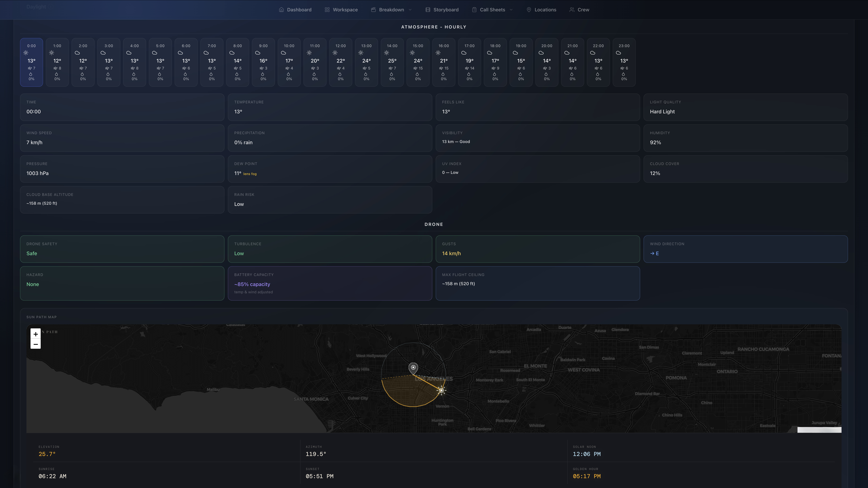Screen dimensions: 868x488
Task: Zoom in the sun path map
Action: coord(36,334)
